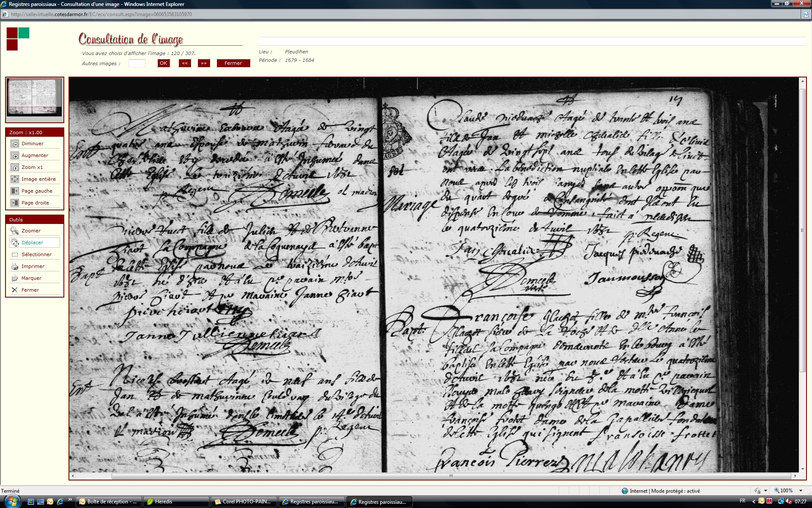Click the Augmenter zoom-in icon

[15, 156]
